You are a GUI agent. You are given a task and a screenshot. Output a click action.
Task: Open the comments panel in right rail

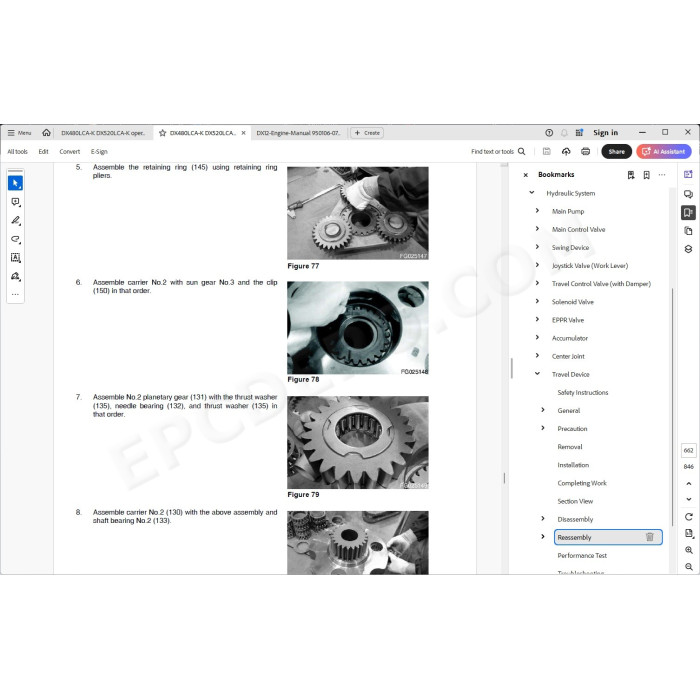pos(688,194)
